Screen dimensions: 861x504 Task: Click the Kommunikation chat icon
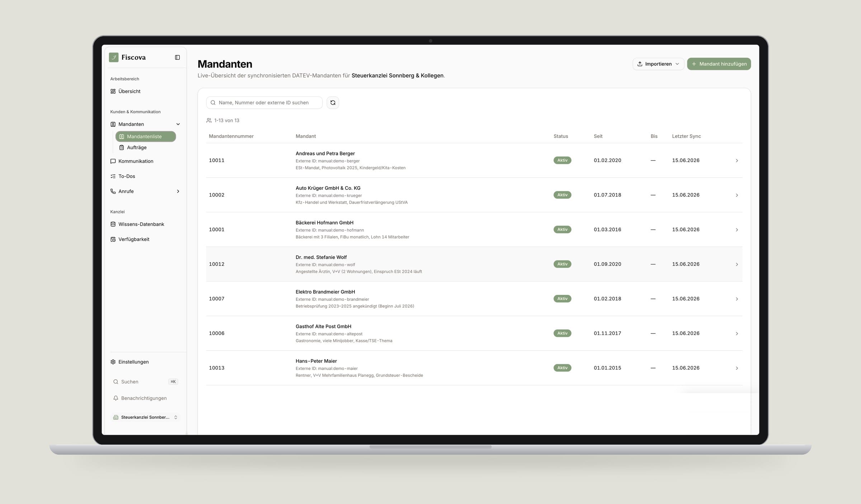pyautogui.click(x=113, y=161)
